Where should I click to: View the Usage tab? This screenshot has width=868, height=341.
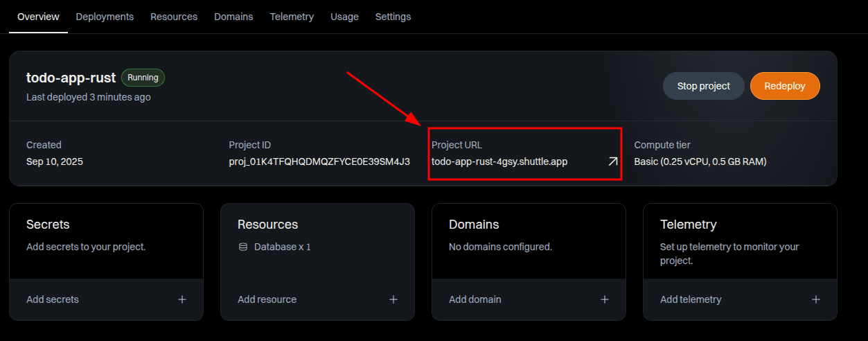(344, 17)
